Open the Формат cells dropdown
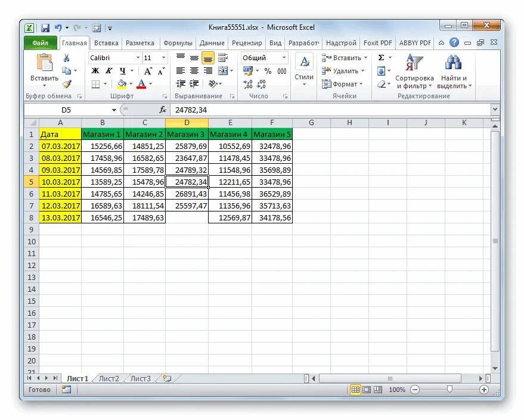The height and width of the screenshot is (420, 524). (x=342, y=84)
